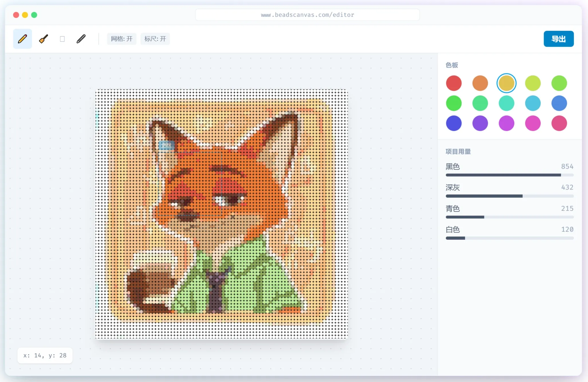Choose the dark blue color swatch
Image resolution: width=588 pixels, height=382 pixels.
tap(454, 123)
